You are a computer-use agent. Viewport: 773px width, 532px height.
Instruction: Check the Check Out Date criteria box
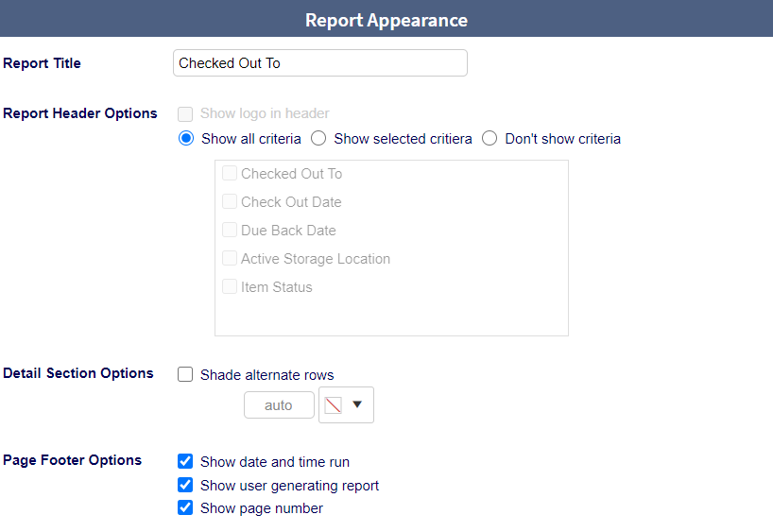point(230,201)
